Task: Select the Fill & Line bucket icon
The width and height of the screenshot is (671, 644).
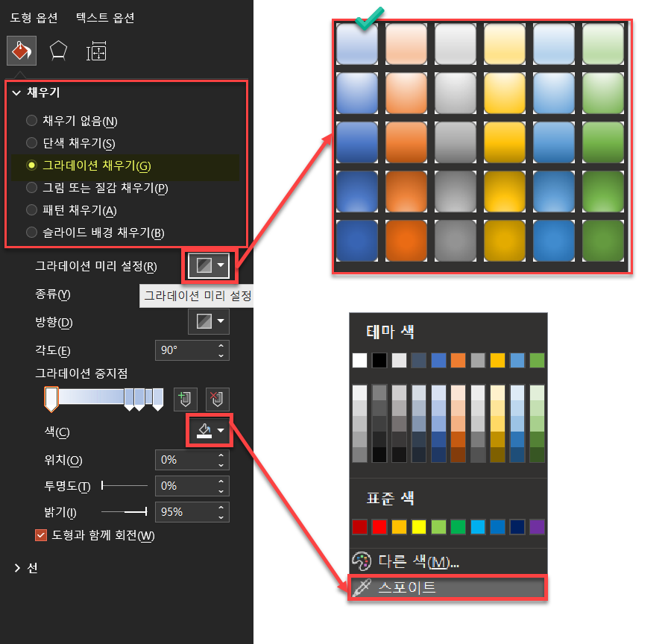Action: pos(21,51)
